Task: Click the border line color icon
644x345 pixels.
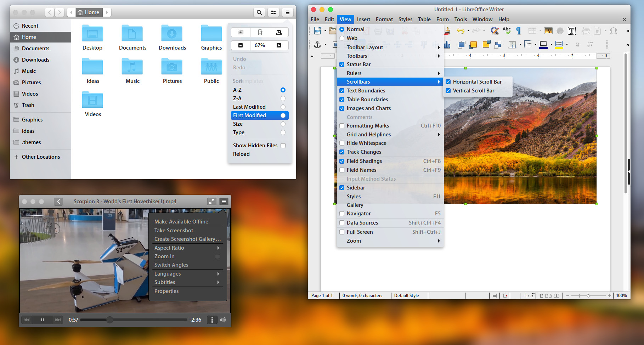Action: [x=543, y=45]
